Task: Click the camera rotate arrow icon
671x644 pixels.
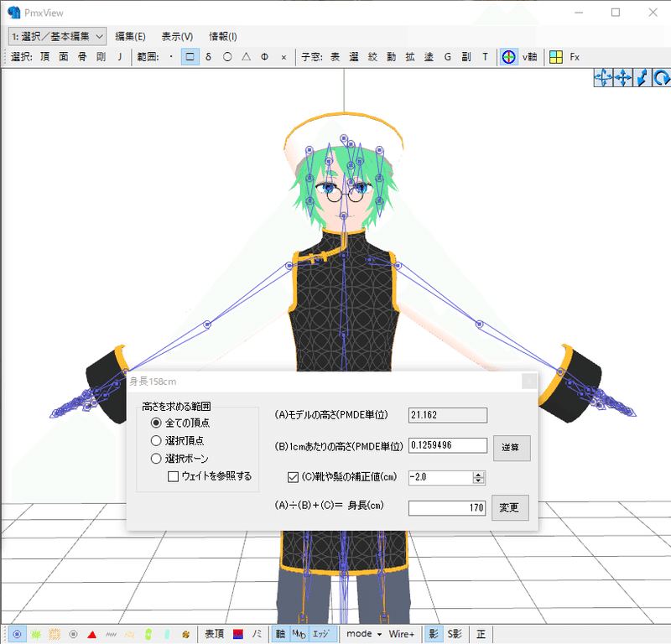Action: (661, 78)
